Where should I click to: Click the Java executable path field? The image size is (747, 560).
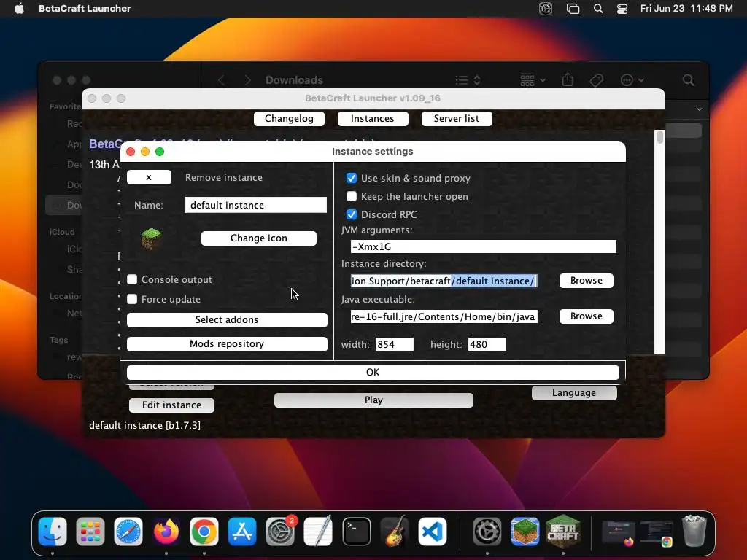click(444, 316)
